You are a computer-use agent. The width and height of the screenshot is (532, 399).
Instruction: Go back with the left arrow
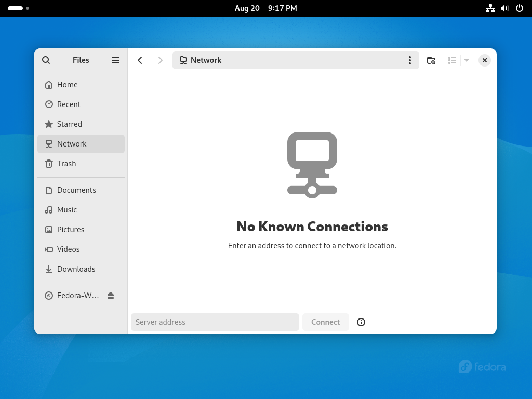point(140,60)
